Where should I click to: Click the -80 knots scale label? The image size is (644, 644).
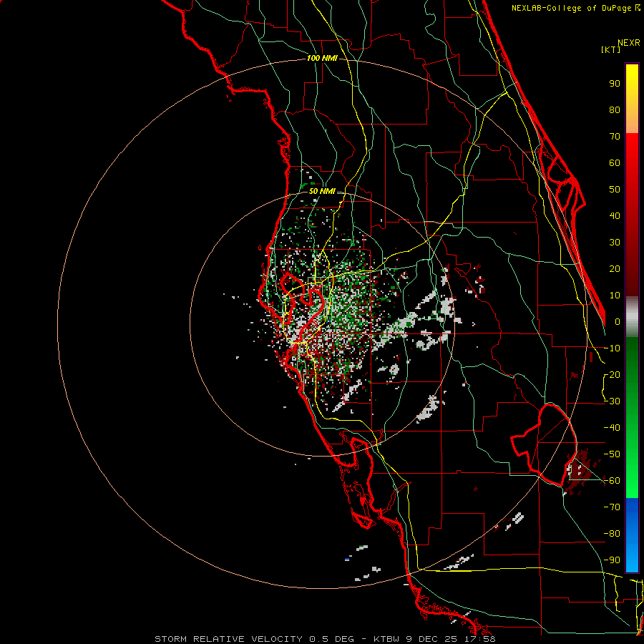click(612, 534)
